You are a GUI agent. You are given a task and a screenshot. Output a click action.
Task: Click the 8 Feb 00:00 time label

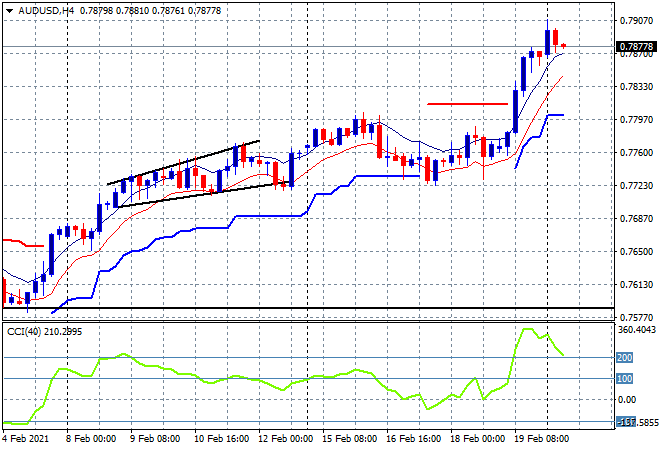[x=91, y=439]
